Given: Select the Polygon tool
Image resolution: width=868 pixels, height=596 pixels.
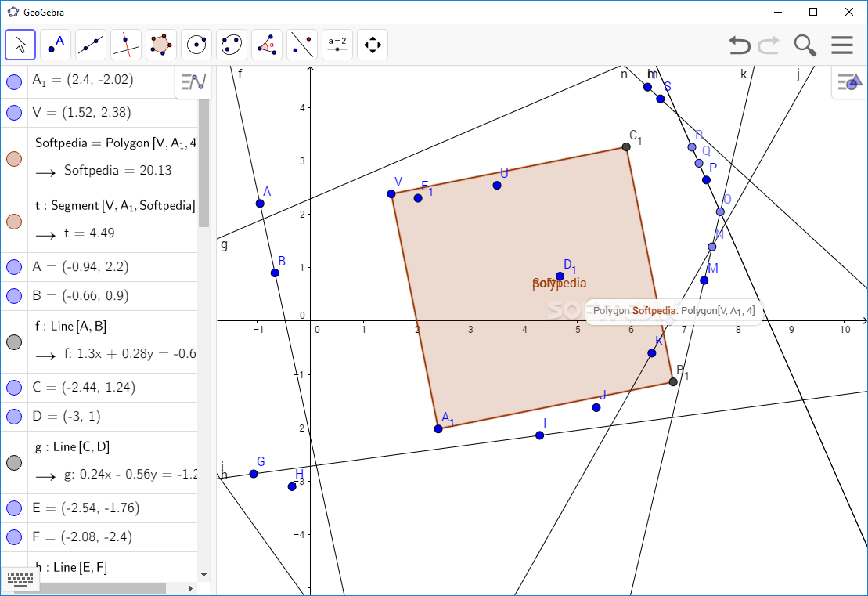Looking at the screenshot, I should 161,45.
